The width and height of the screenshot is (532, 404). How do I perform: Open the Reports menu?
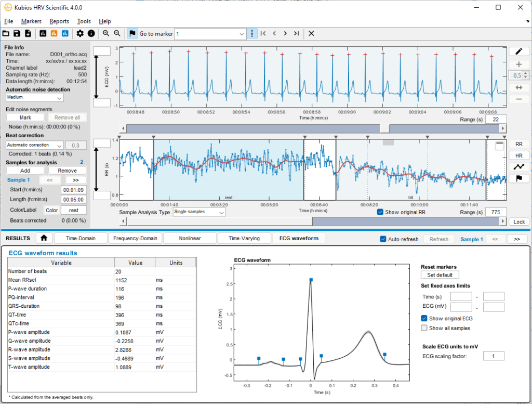pyautogui.click(x=59, y=21)
